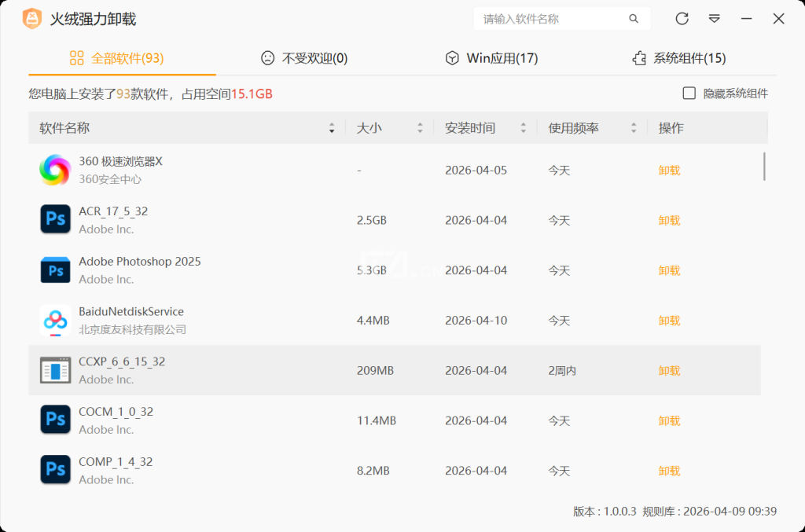Focus the software name search field
805x532 pixels.
[561, 19]
